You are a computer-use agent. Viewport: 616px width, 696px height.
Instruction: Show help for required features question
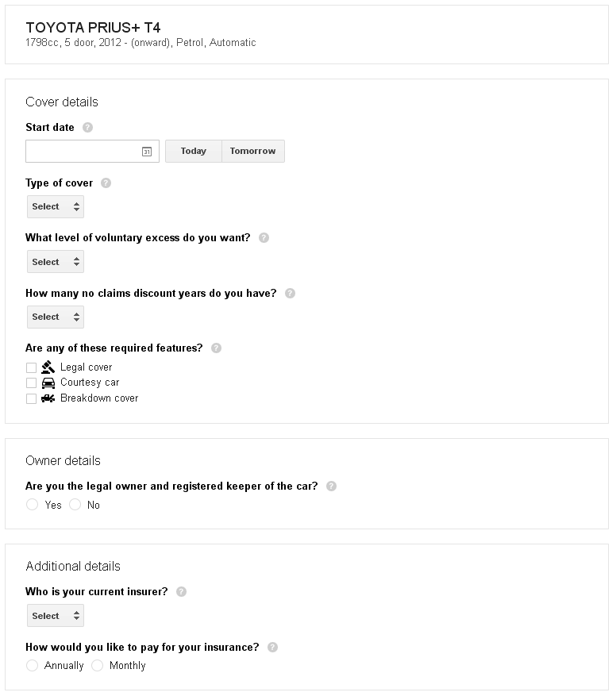pos(216,348)
